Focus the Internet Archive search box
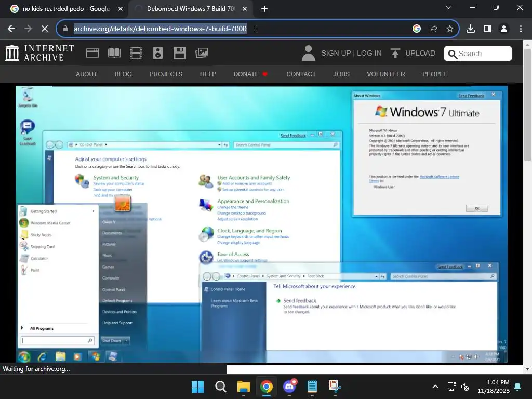Image resolution: width=532 pixels, height=399 pixels. 478,54
